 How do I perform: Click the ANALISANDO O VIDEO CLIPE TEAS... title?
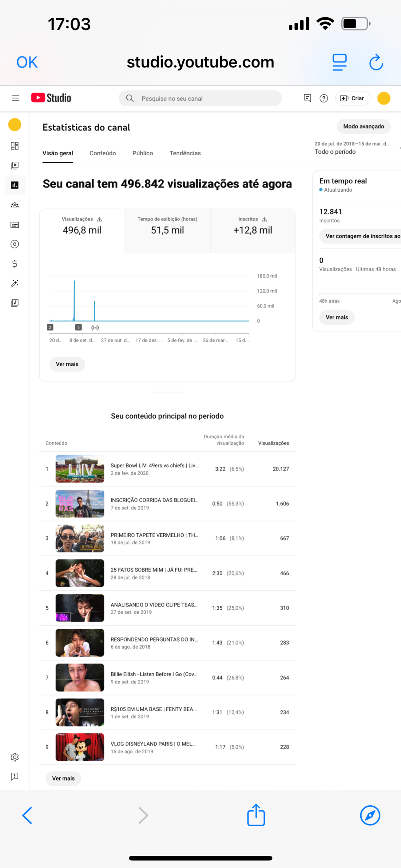pyautogui.click(x=154, y=605)
